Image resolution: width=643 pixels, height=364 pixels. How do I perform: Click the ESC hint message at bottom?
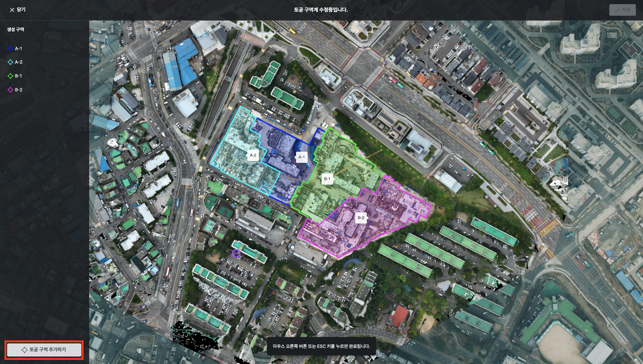321,346
